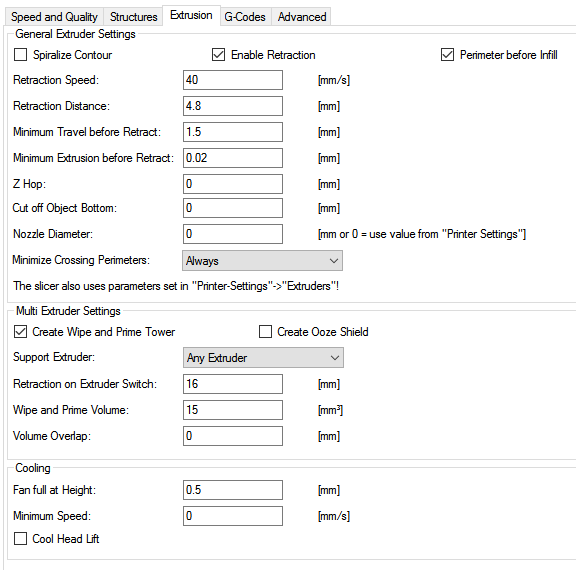Open the Advanced tab

click(x=302, y=17)
